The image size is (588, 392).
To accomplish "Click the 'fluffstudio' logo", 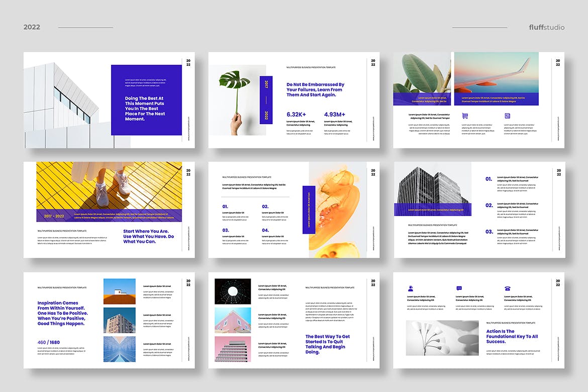I will click(546, 27).
